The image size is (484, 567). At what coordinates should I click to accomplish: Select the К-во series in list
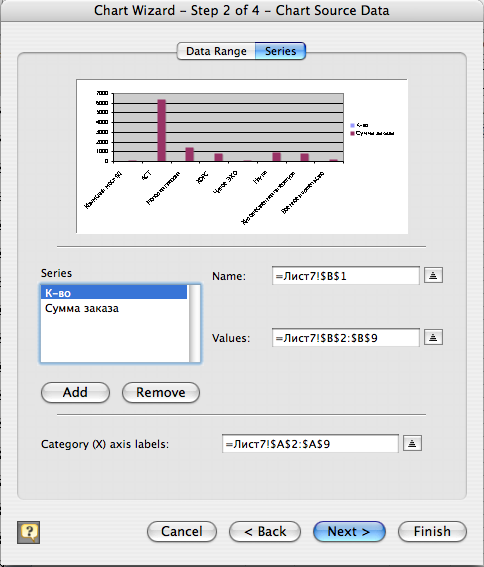pos(114,293)
